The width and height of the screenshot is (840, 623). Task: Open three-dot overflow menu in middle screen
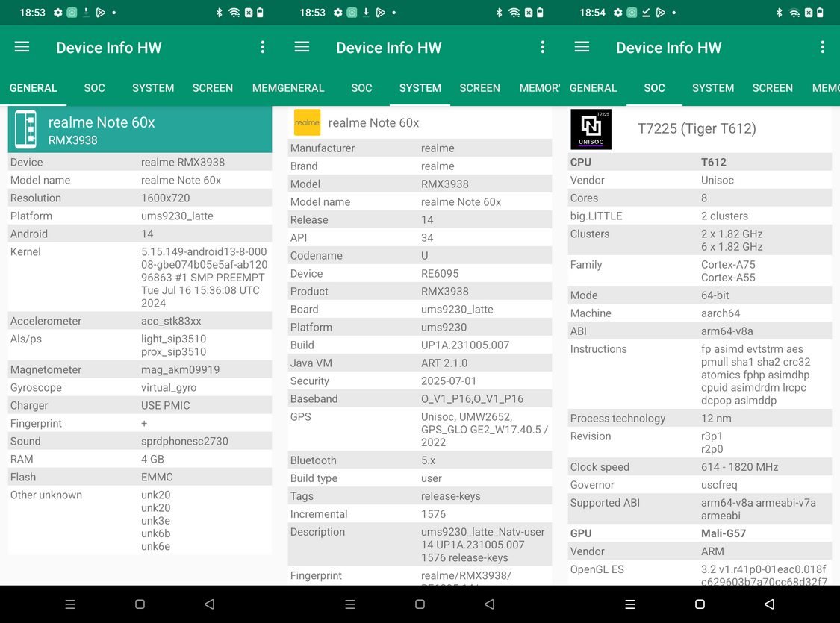pos(543,47)
